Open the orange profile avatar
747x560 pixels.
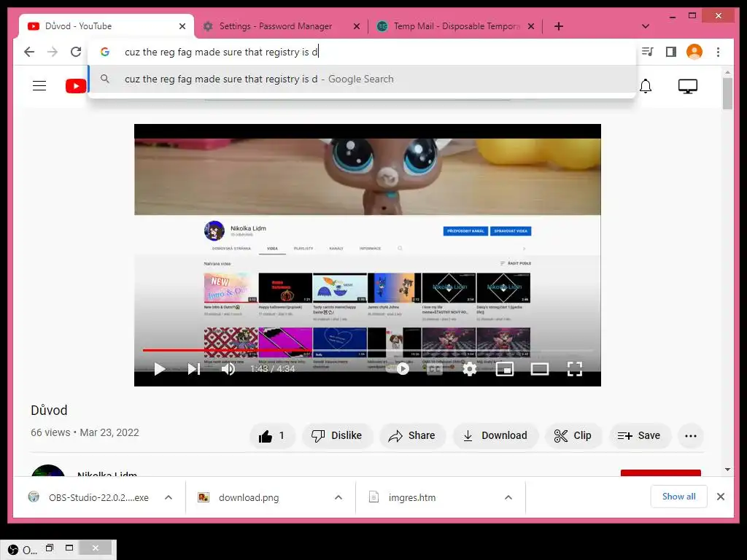click(x=694, y=52)
